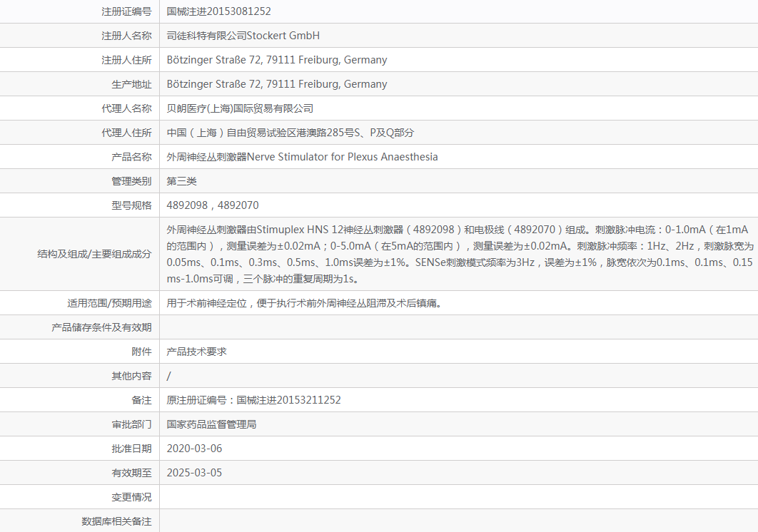Select the label 生产地址
Image resolution: width=758 pixels, height=532 pixels.
point(131,84)
